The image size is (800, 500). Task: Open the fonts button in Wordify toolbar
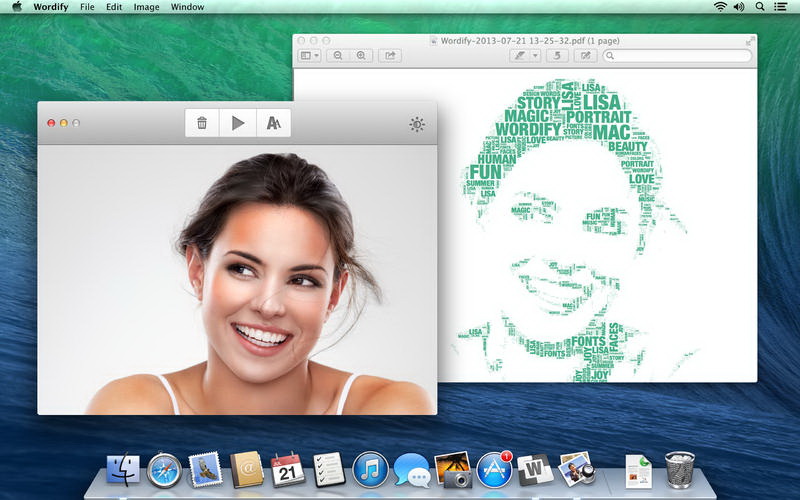pos(273,123)
